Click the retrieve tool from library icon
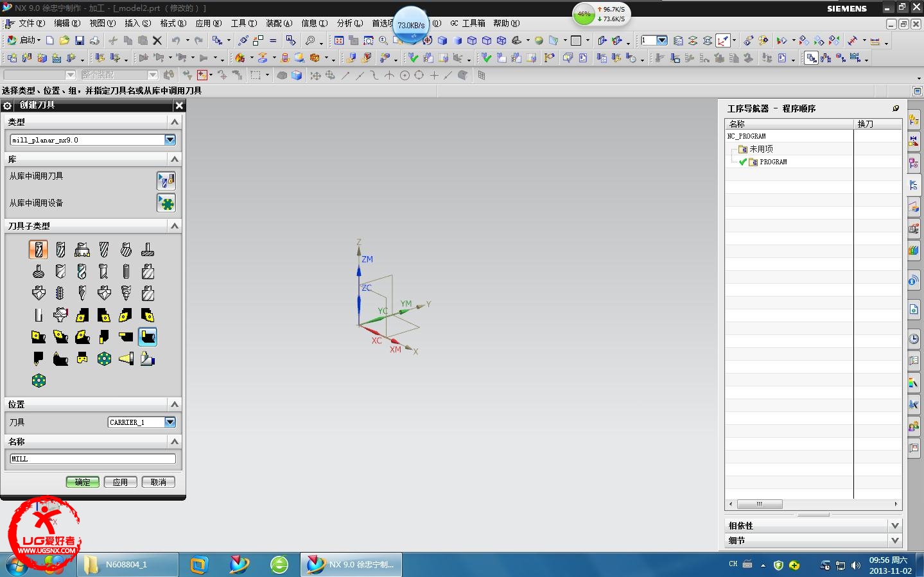This screenshot has width=924, height=577. pyautogui.click(x=166, y=180)
